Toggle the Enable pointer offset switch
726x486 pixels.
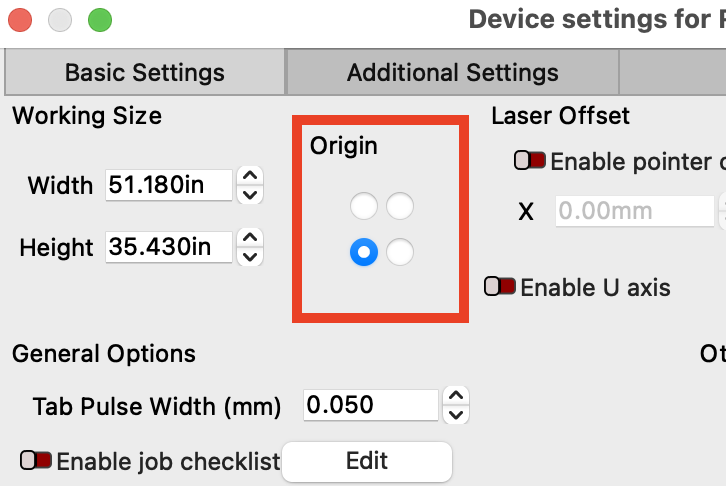coord(529,160)
